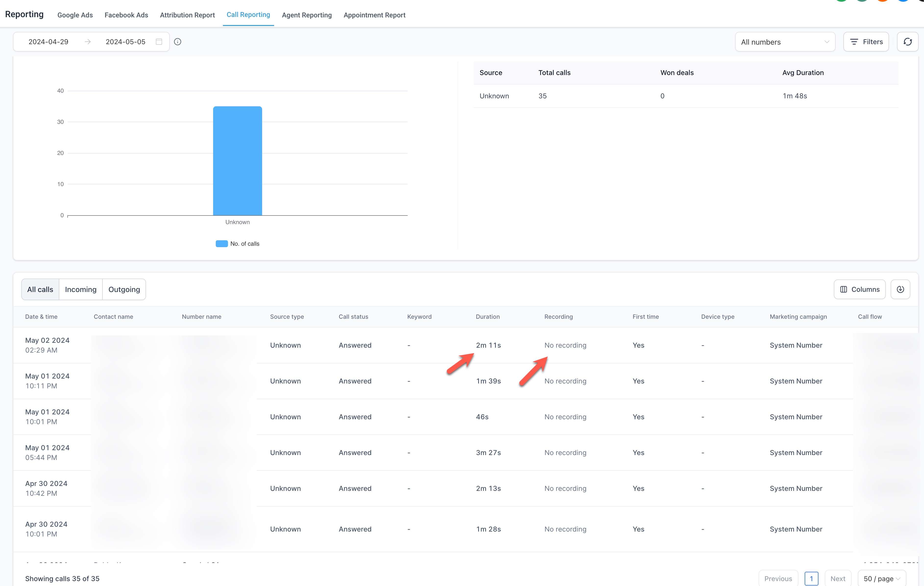924x586 pixels.
Task: Switch to the Outgoing calls filter
Action: [124, 289]
